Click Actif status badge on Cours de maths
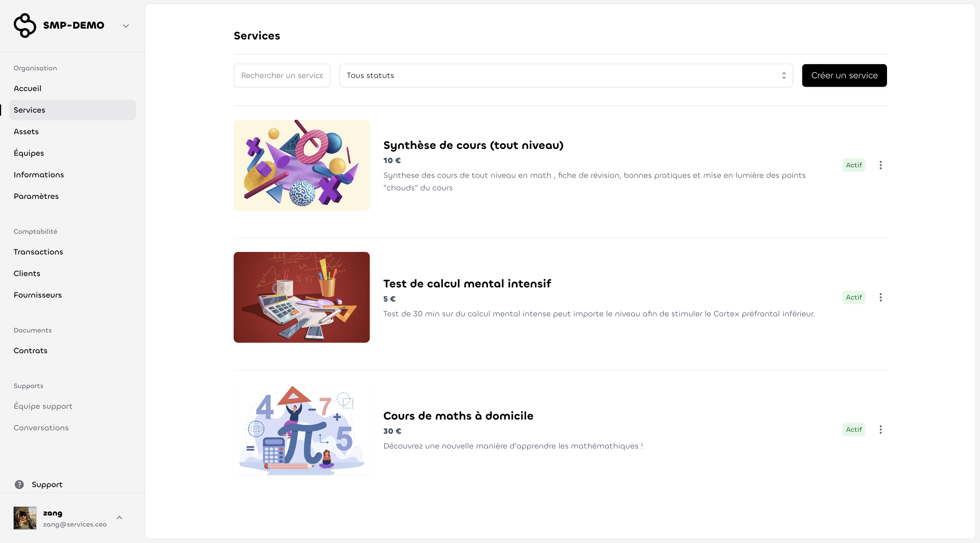This screenshot has width=980, height=543. (854, 430)
